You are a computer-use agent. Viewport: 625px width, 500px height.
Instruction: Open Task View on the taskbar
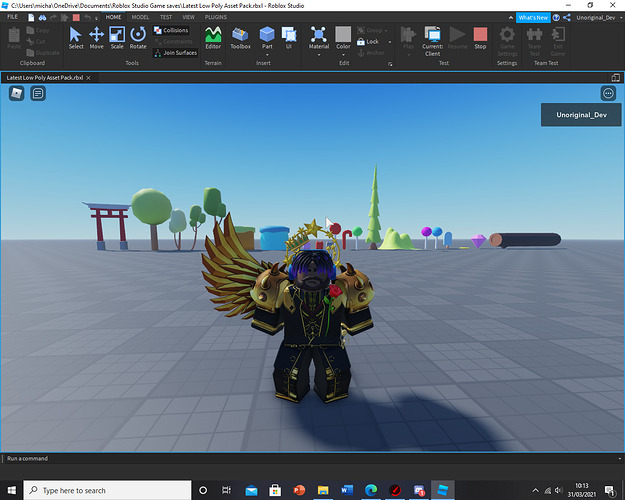click(x=226, y=490)
